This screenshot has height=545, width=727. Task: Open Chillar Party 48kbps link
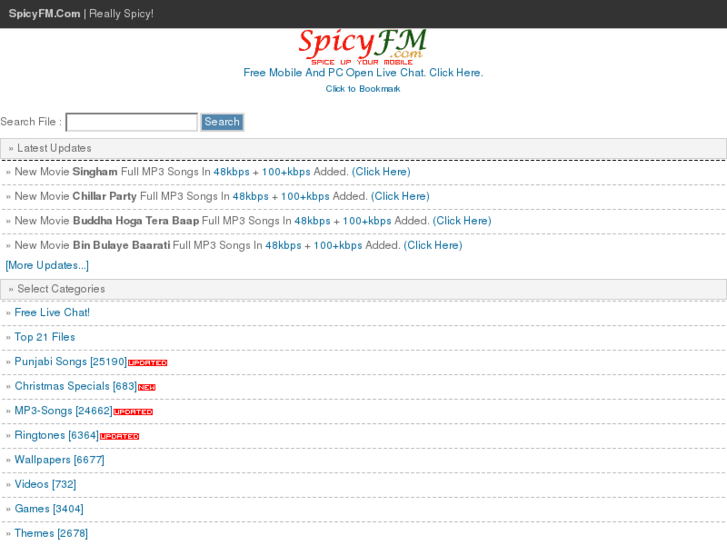point(250,197)
